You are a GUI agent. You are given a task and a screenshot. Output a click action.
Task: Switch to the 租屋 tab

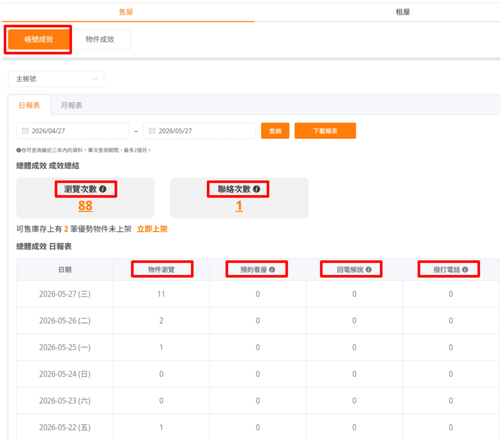point(403,12)
